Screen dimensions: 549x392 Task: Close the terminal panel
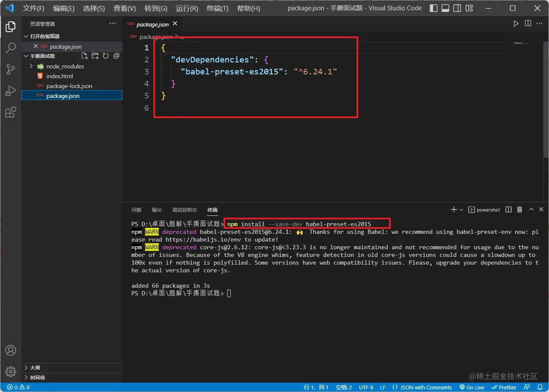click(x=541, y=209)
